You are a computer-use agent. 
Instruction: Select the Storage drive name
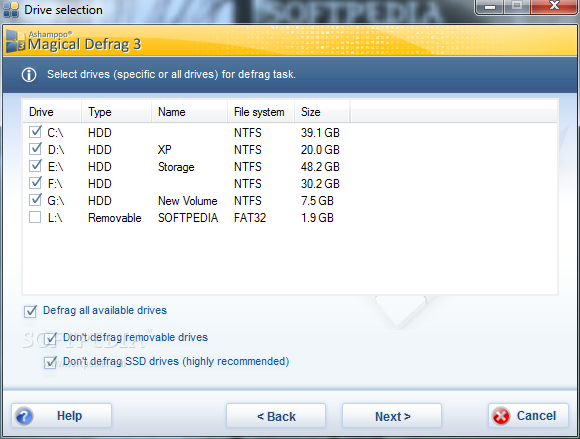176,167
